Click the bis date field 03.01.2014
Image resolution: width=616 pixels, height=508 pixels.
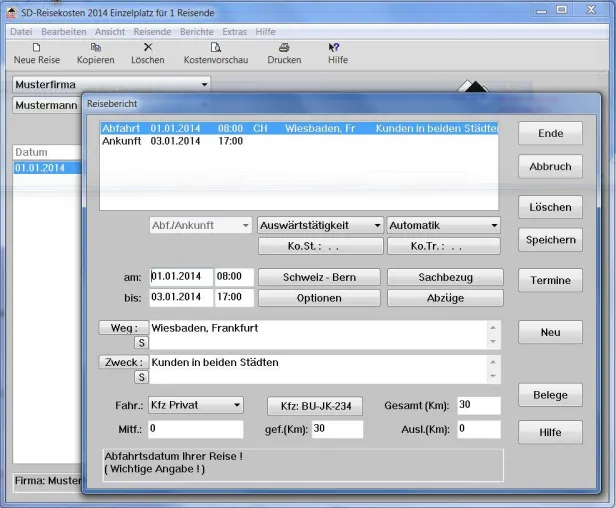[181, 297]
